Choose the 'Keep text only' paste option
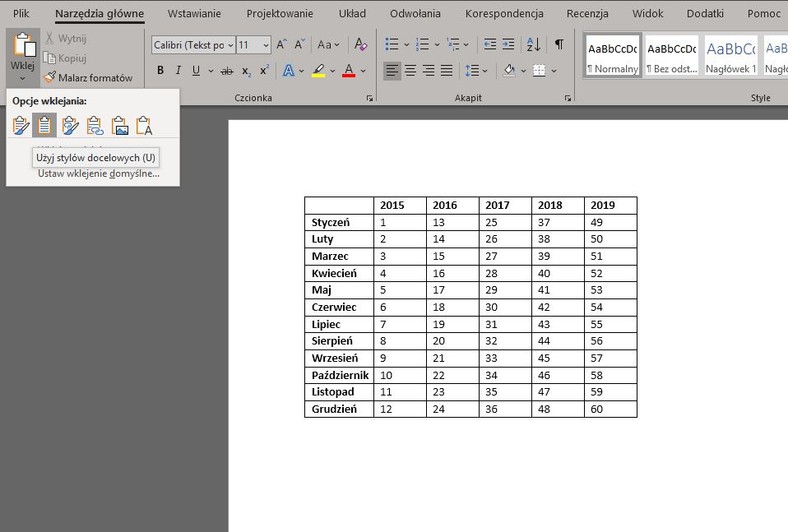788x532 pixels. tap(145, 126)
